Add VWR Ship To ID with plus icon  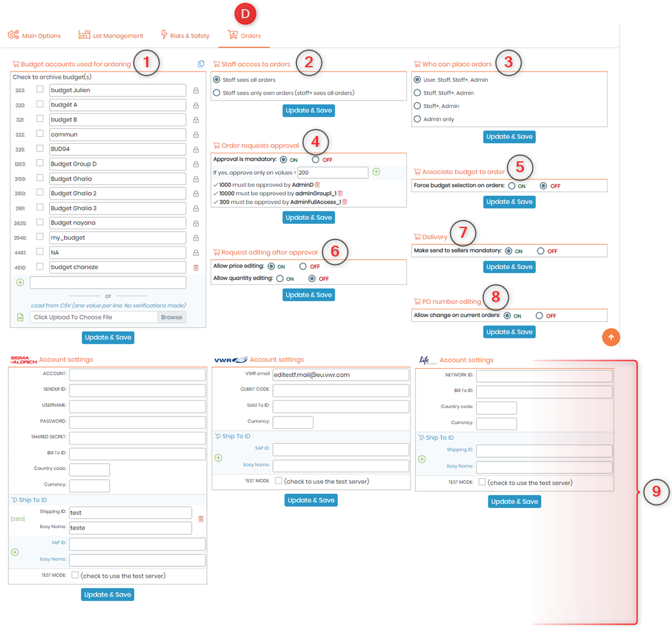click(x=218, y=458)
